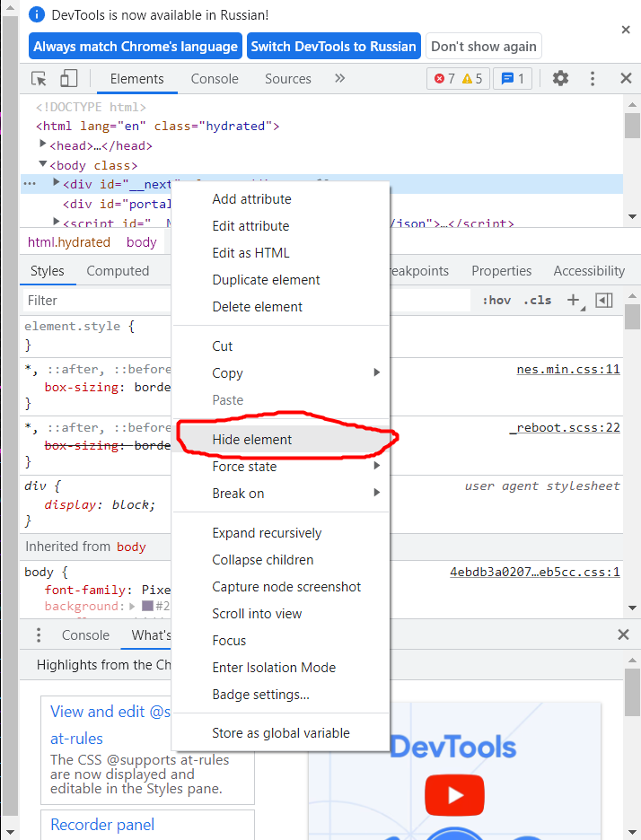Open the Accessibility tab

click(x=589, y=271)
